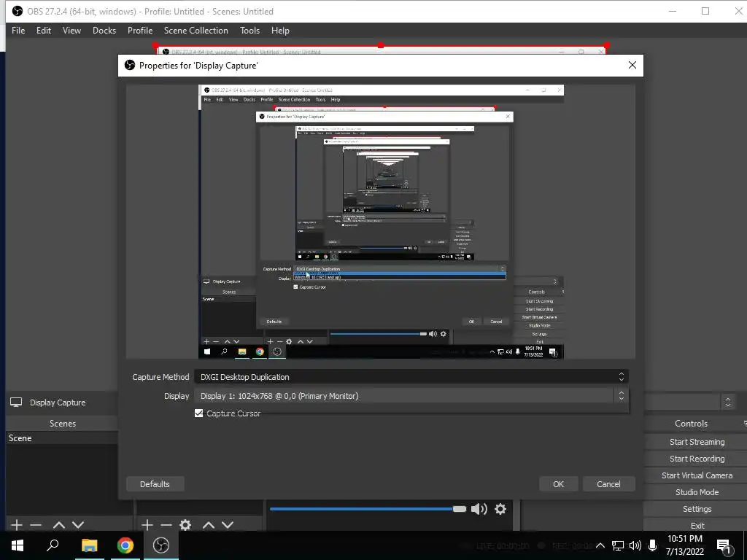Click the OBS logo in title bar

click(18, 11)
